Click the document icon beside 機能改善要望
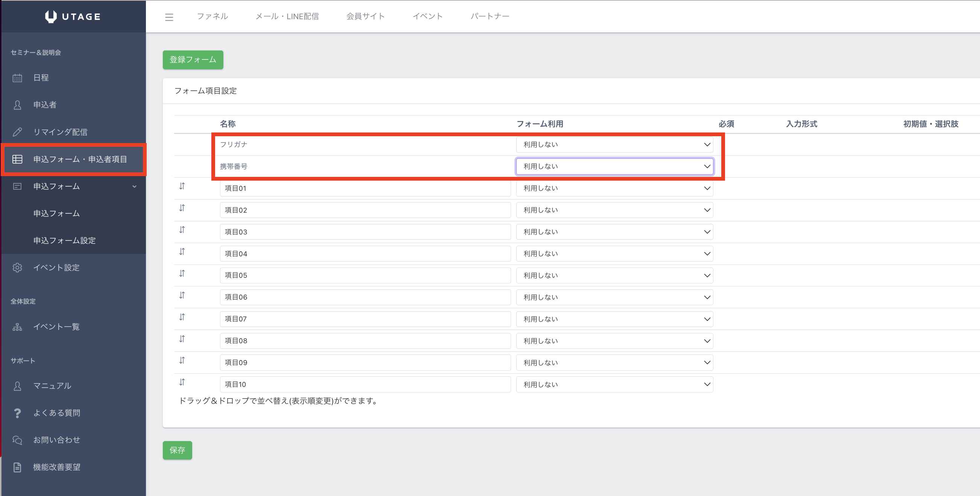 [x=17, y=467]
